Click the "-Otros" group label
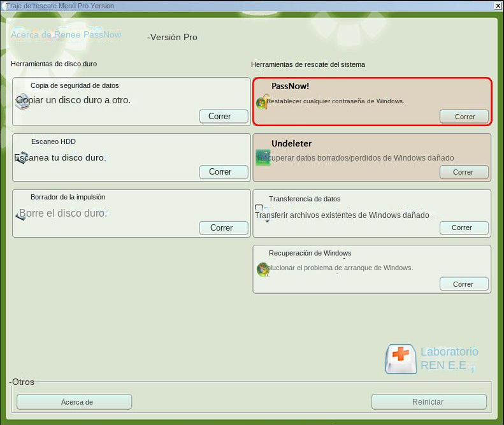 (22, 382)
